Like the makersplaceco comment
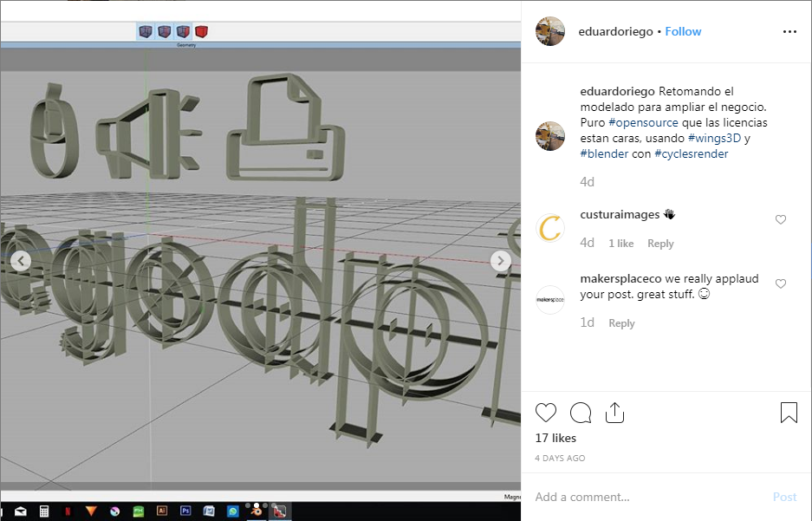Screen dimensions: 812x521 781,283
